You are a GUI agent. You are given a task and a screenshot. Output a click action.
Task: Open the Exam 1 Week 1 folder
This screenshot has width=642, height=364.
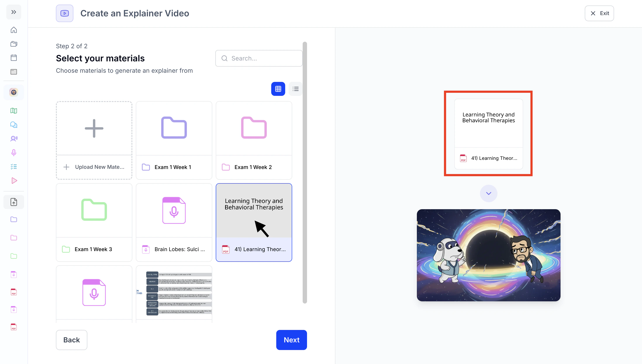(174, 140)
